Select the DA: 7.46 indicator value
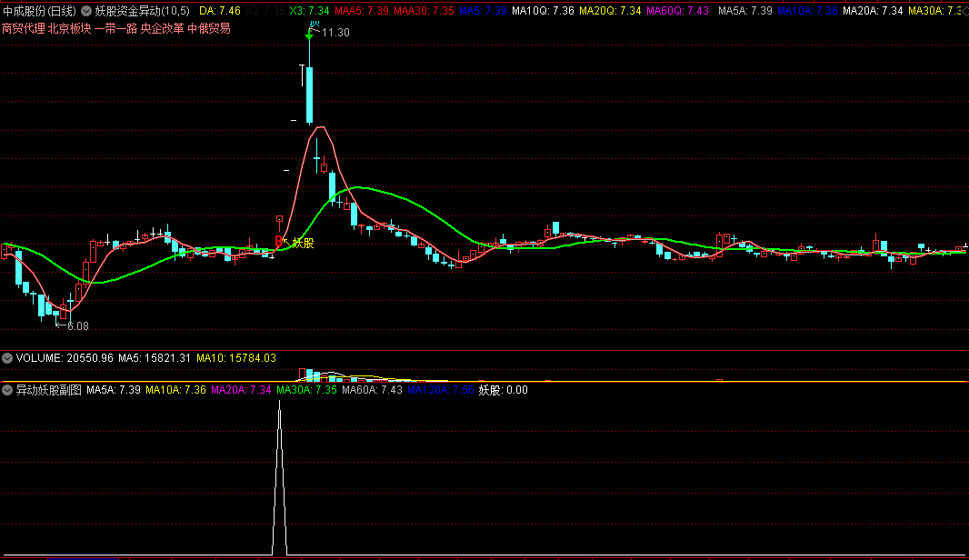The width and height of the screenshot is (969, 560). pyautogui.click(x=219, y=11)
